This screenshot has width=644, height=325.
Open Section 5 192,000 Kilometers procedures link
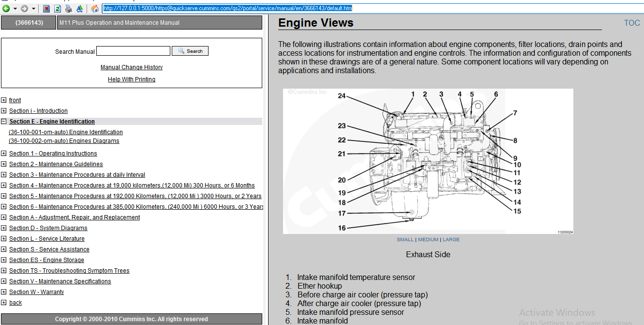(135, 196)
